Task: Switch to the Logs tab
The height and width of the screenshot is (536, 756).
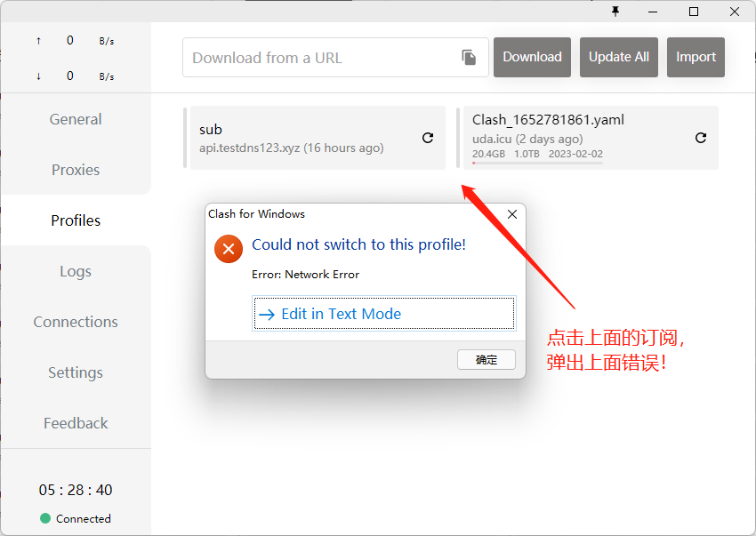Action: (x=76, y=271)
